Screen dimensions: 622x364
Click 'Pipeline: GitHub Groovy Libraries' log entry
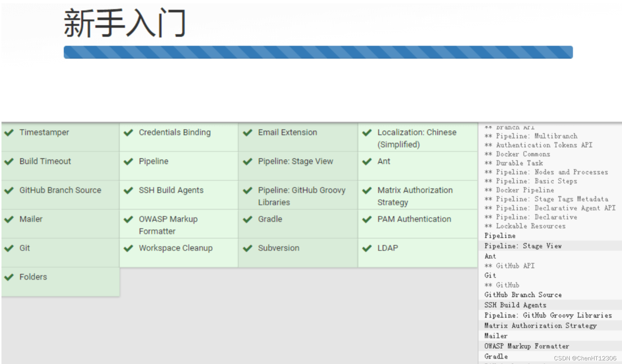tap(548, 315)
